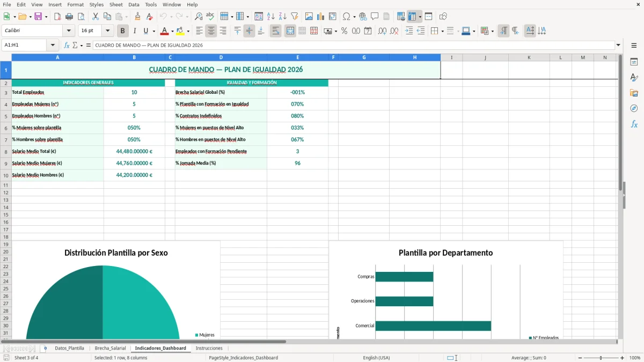Screen dimensions: 644x362
Task: Open the sidebar Properties panel
Action: (634, 62)
